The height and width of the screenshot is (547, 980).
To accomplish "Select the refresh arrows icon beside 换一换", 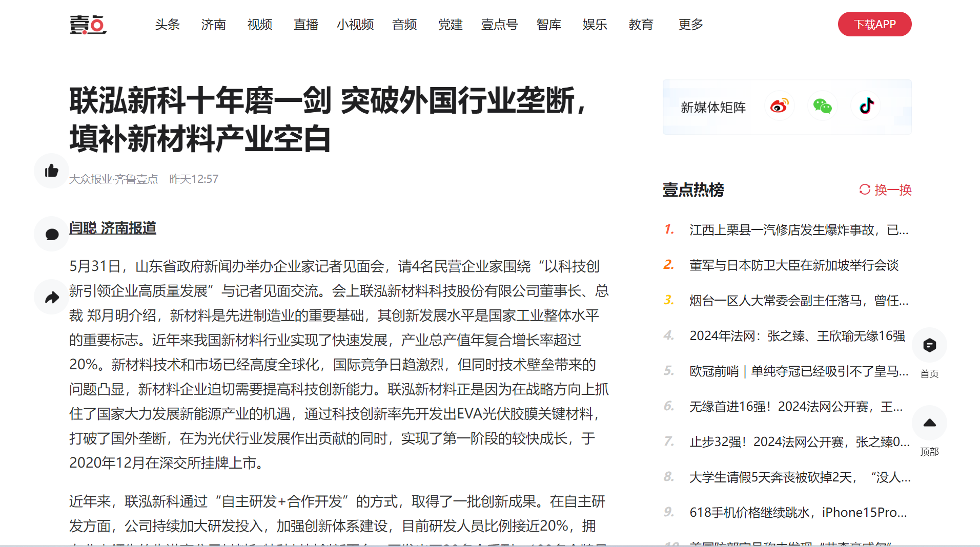I will pyautogui.click(x=864, y=190).
